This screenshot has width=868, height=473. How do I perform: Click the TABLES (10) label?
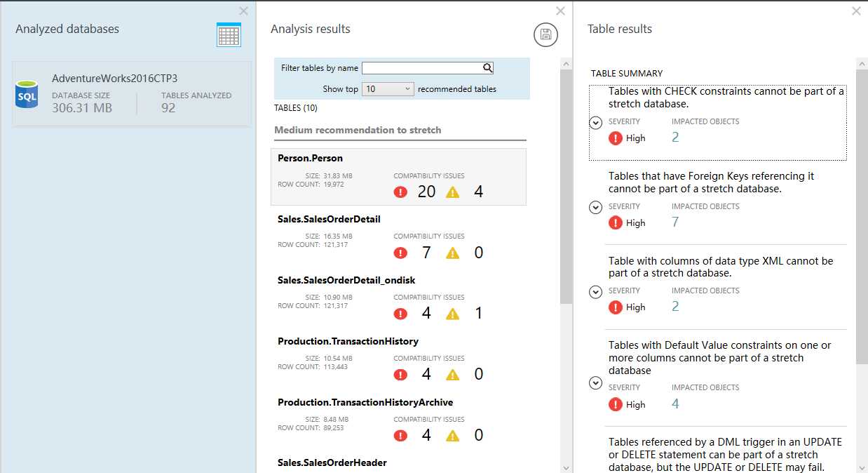click(x=295, y=108)
